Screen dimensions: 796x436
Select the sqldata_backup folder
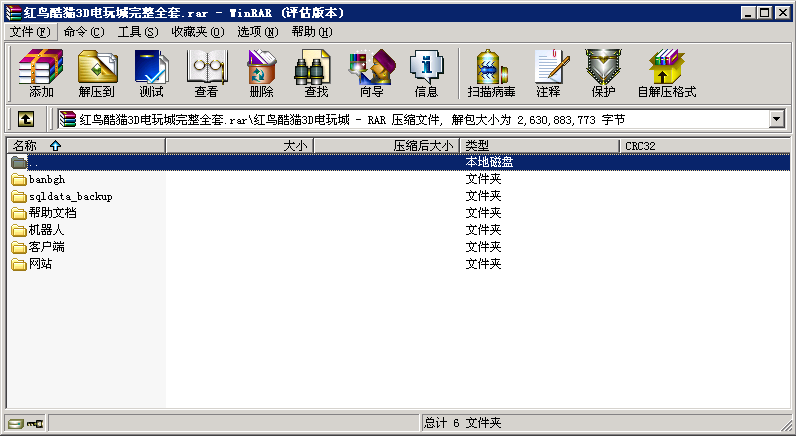70,196
